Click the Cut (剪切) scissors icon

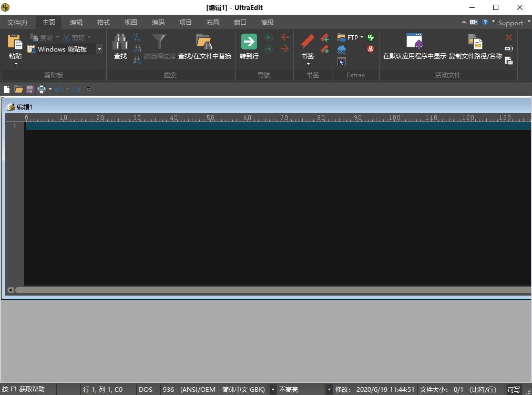66,37
